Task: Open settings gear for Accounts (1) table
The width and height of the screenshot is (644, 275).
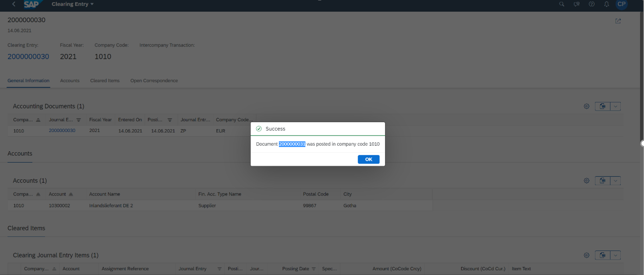Action: coord(586,181)
